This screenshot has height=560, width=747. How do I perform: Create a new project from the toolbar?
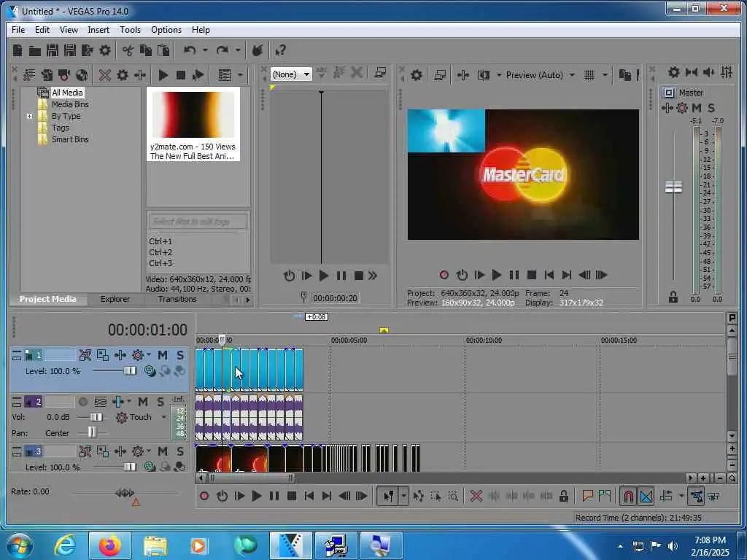click(18, 50)
